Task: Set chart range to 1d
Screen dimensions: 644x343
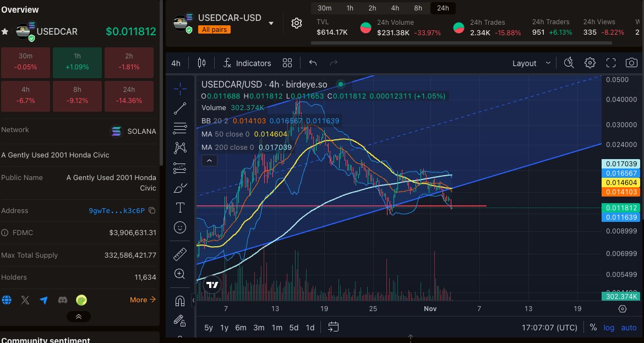Action: click(310, 328)
